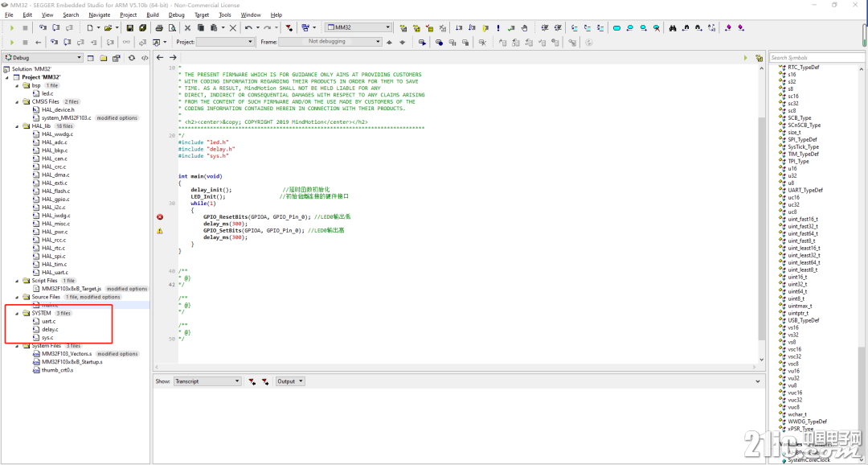Click the Save All icon

click(143, 27)
